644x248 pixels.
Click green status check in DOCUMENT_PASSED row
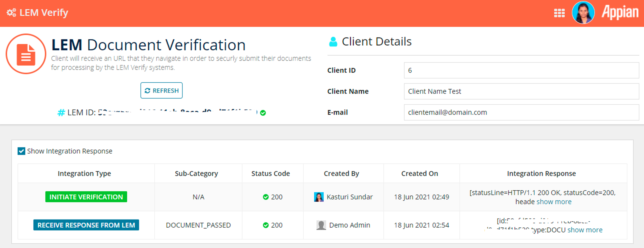coord(265,225)
